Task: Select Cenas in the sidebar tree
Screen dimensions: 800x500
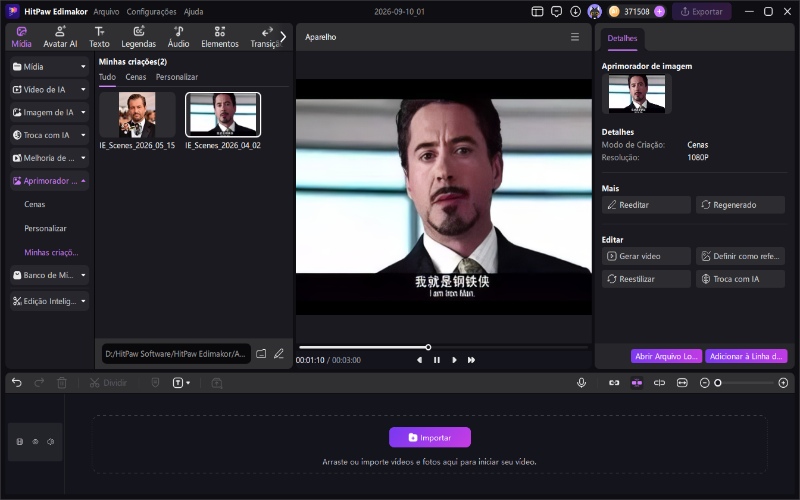Action: pyautogui.click(x=35, y=204)
